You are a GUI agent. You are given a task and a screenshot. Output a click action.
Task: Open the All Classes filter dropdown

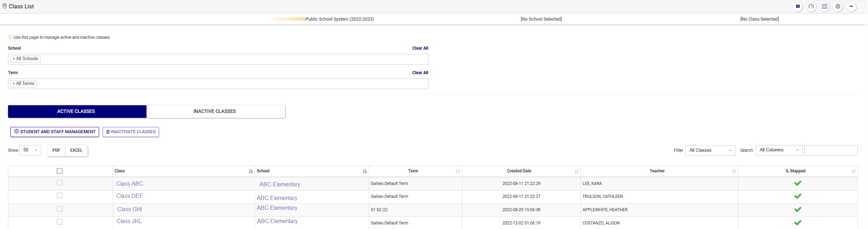710,151
